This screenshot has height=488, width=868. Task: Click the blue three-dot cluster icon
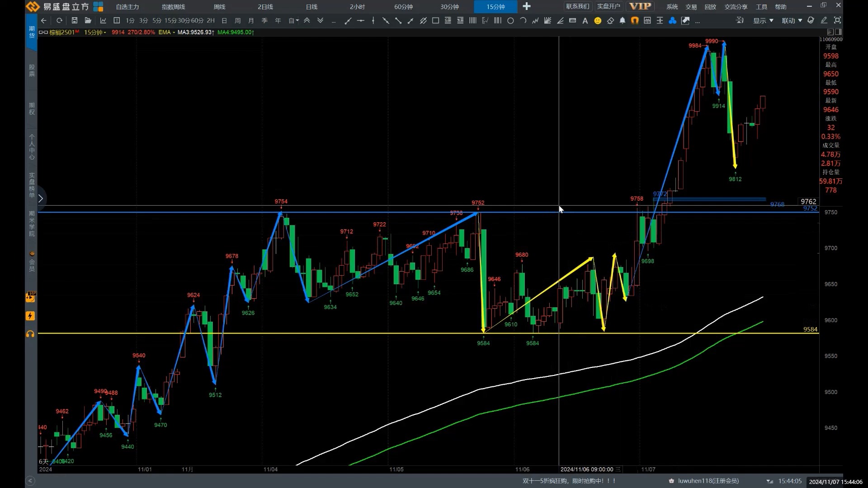(x=673, y=20)
